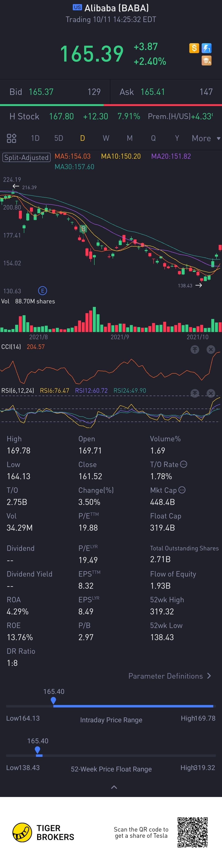
Task: Tap the US market flag badge
Action: click(x=77, y=7)
